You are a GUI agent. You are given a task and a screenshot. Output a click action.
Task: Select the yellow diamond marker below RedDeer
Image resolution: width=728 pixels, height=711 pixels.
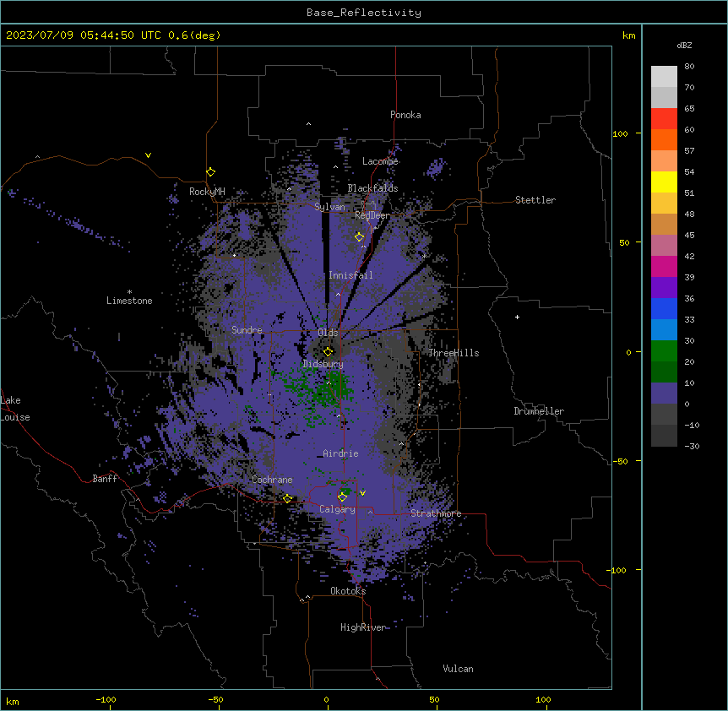(x=359, y=236)
